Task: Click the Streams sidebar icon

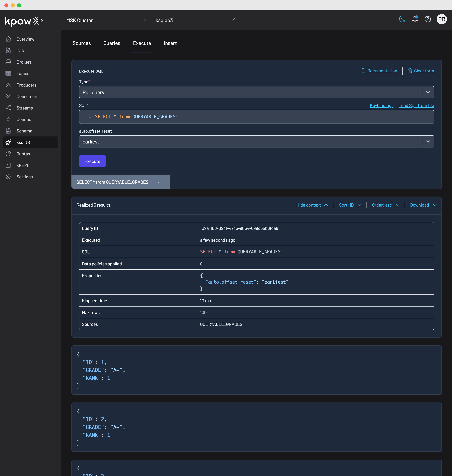Action: point(8,108)
